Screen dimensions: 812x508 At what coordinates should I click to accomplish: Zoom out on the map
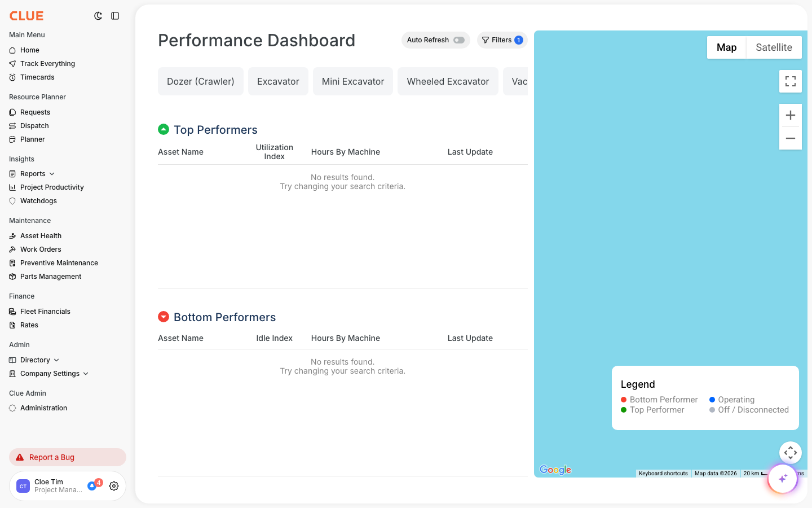791,138
